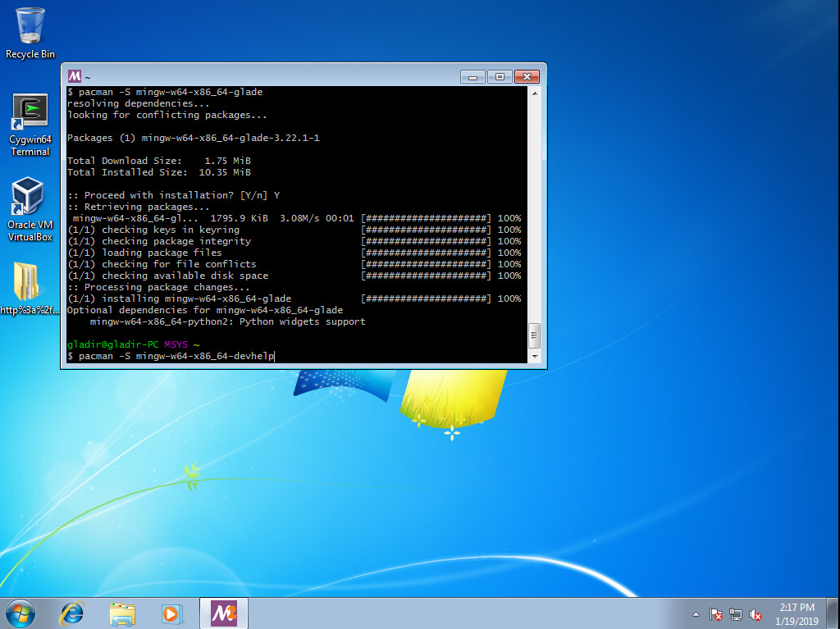This screenshot has width=840, height=629.
Task: Click the muted volume speaker icon
Action: [756, 614]
